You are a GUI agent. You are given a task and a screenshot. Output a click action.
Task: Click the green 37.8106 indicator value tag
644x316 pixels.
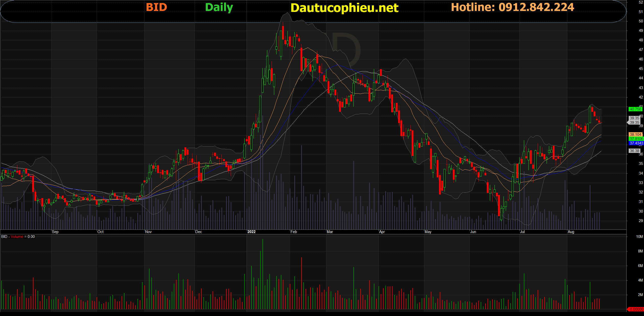tap(636, 139)
